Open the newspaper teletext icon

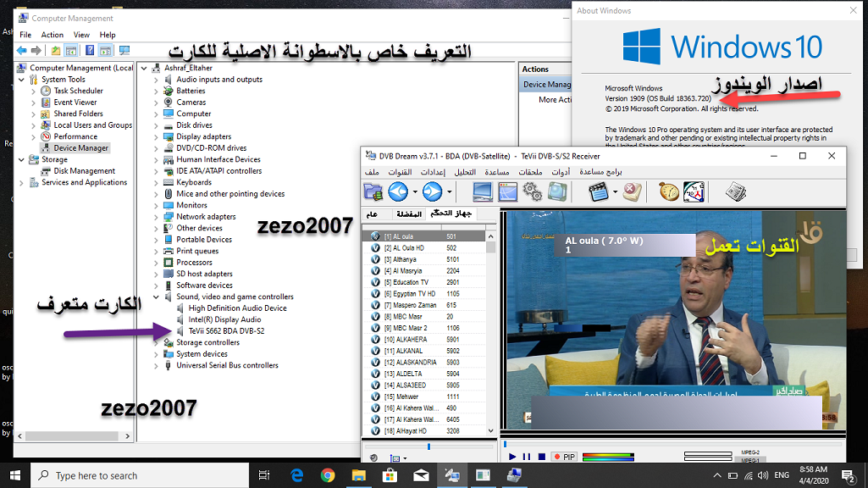click(x=736, y=191)
